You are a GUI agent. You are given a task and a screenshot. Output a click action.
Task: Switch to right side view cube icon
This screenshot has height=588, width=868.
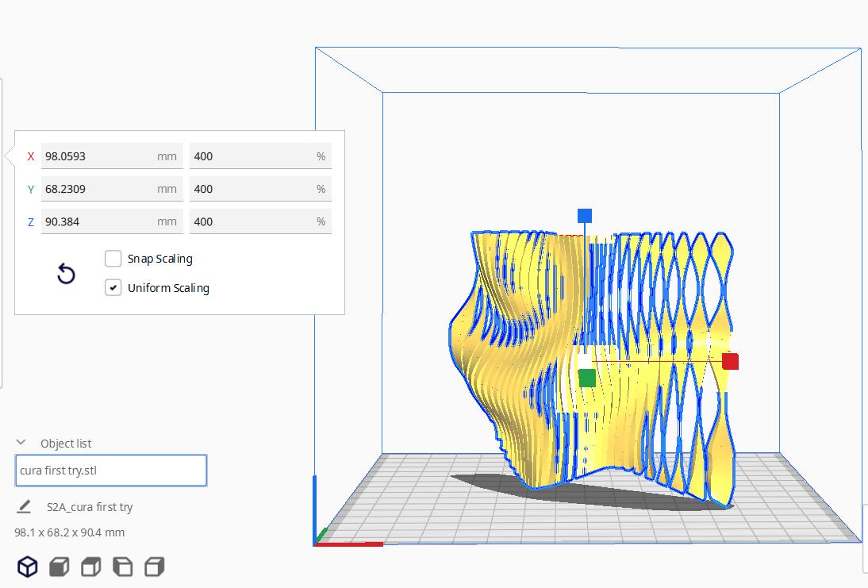pyautogui.click(x=155, y=567)
